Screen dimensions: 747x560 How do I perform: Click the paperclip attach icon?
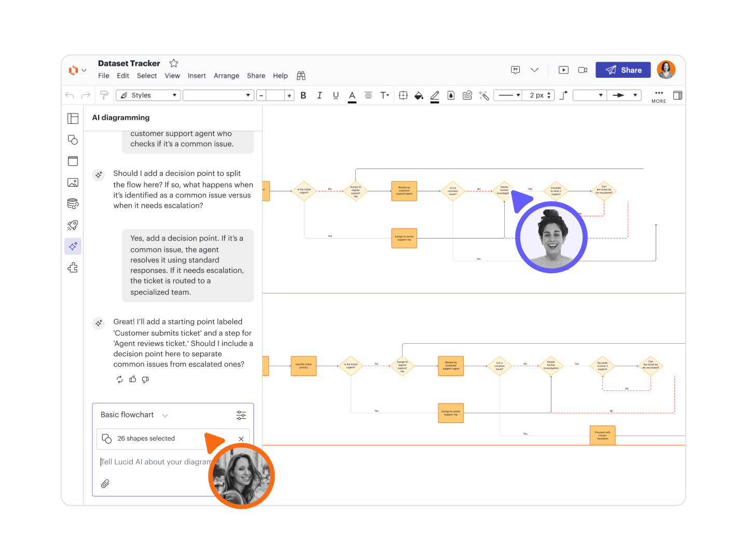(105, 484)
